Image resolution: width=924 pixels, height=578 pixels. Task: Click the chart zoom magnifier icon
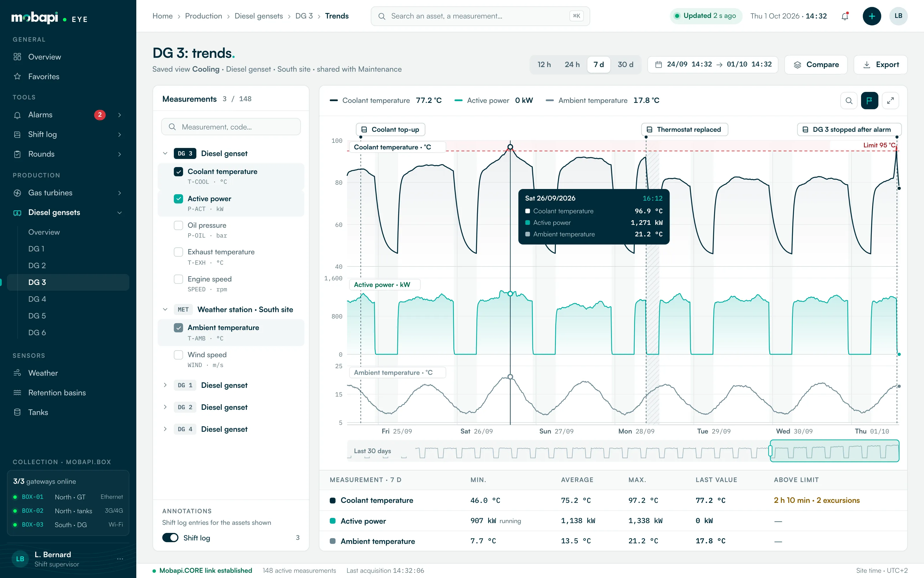click(x=849, y=101)
